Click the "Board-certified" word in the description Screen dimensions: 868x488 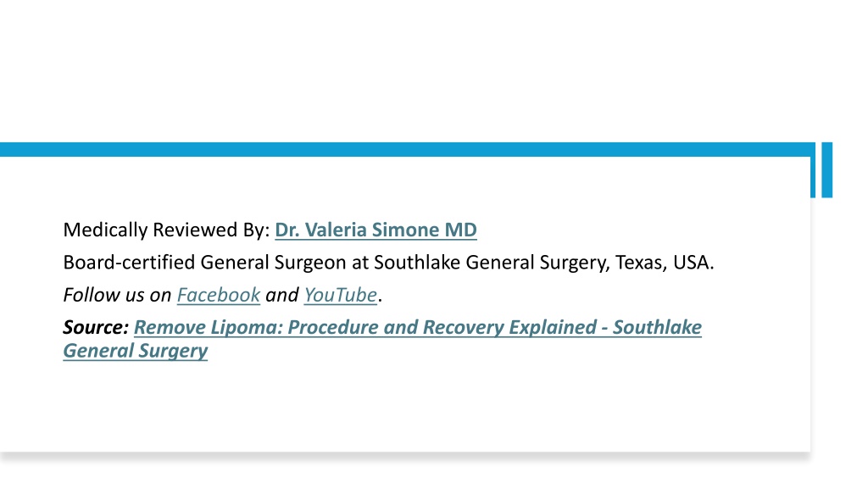(x=129, y=263)
